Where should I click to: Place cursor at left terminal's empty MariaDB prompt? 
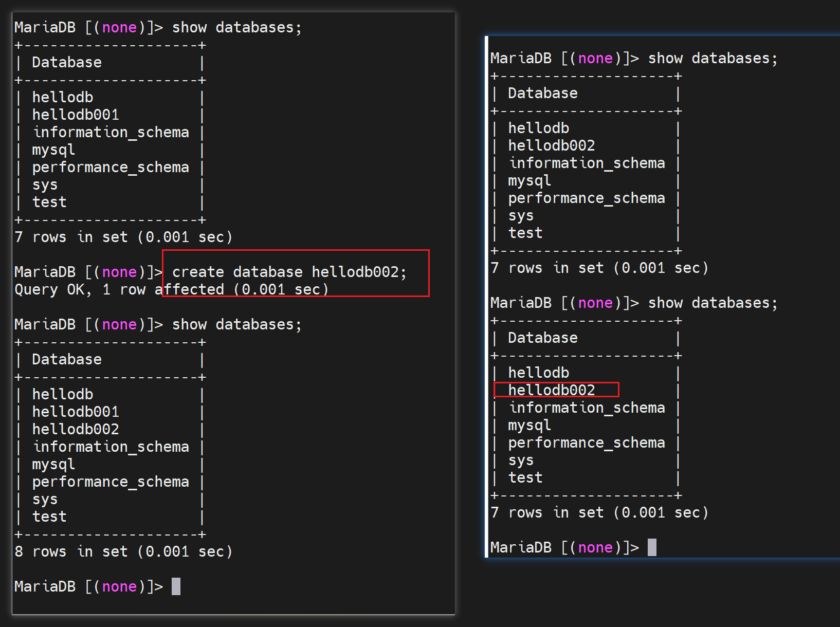(x=176, y=586)
